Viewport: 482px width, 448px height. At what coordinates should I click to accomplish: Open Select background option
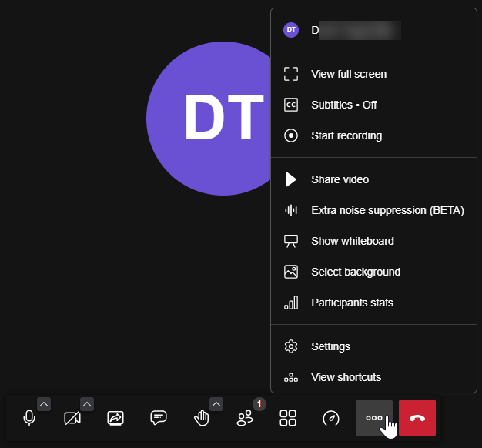[x=355, y=272]
